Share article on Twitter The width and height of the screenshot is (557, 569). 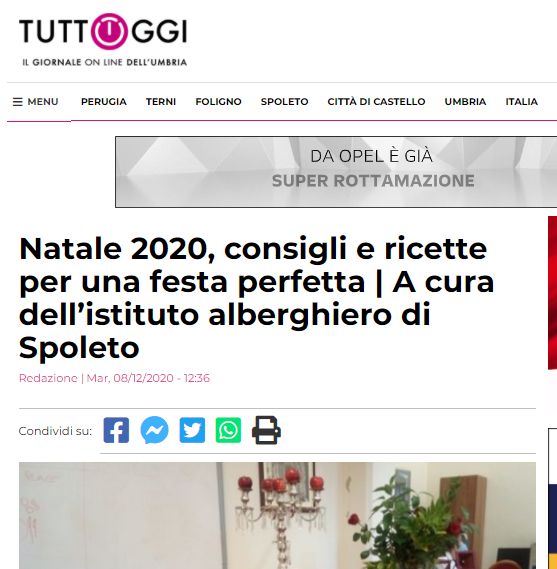click(x=192, y=430)
